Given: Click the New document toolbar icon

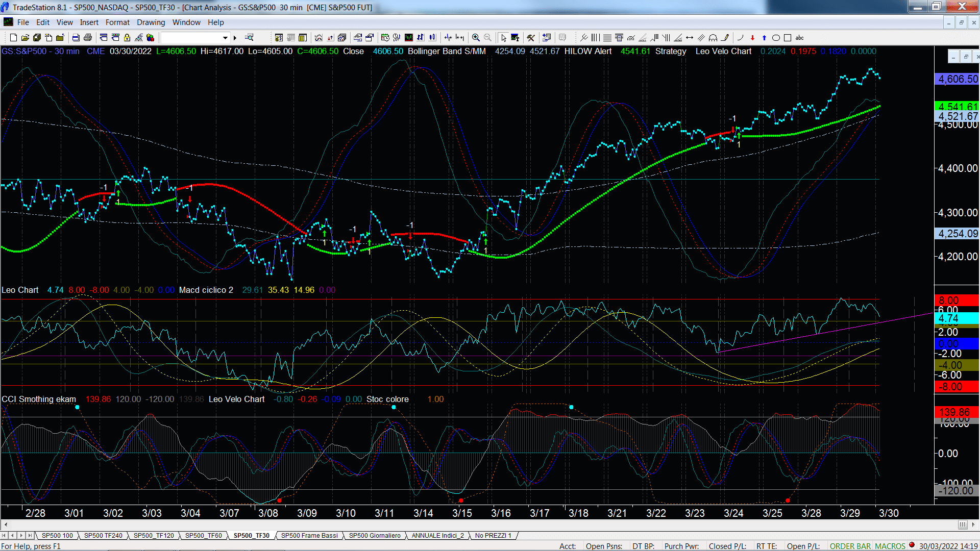Looking at the screenshot, I should [13, 38].
